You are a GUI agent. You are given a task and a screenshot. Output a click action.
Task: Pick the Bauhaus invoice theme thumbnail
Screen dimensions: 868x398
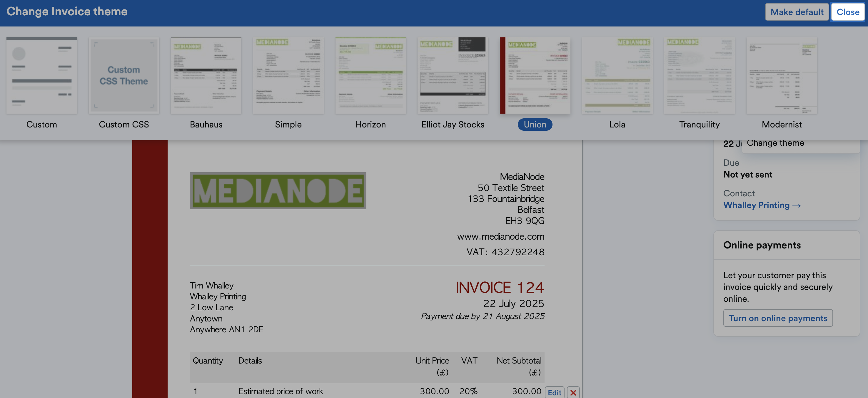[x=206, y=75]
